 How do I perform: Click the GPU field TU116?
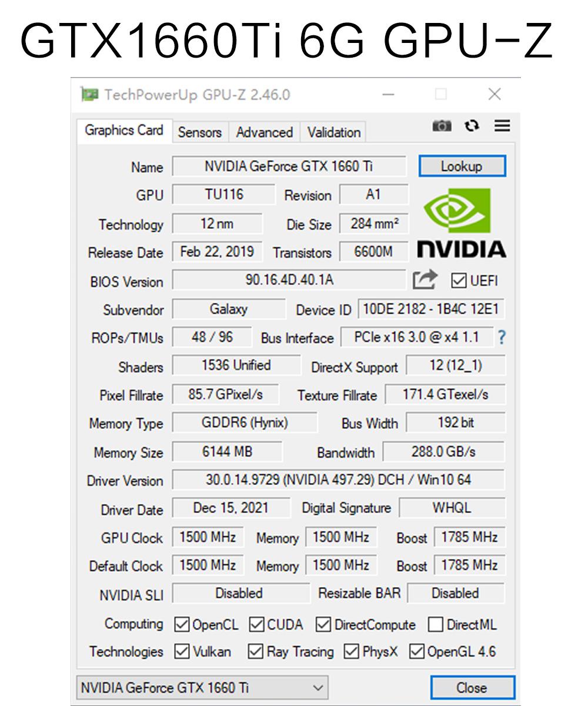(x=223, y=194)
